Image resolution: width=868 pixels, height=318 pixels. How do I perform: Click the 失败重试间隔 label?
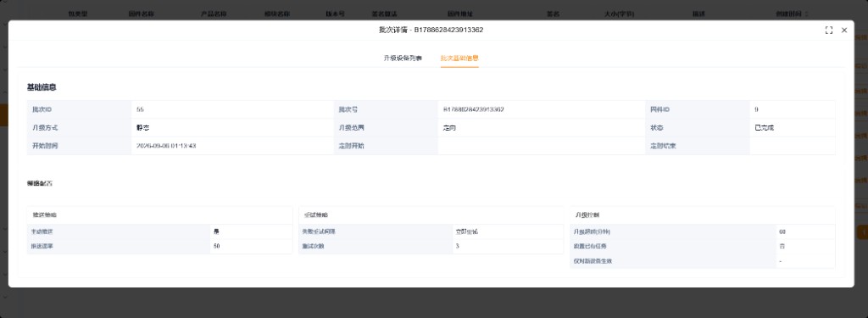(319, 232)
